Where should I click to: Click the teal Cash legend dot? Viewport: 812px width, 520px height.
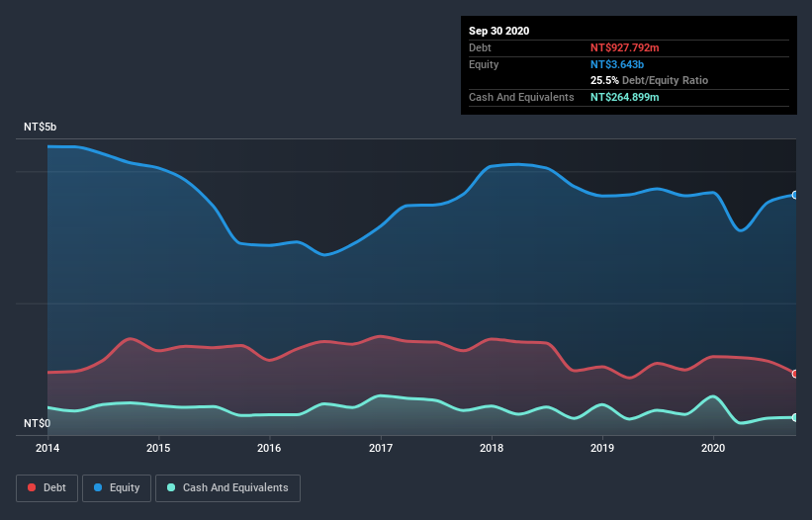point(171,487)
